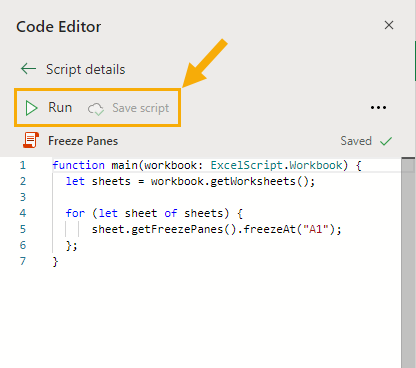This screenshot has height=368, width=416.
Task: Click line number 1 in gutter
Action: 22,165
